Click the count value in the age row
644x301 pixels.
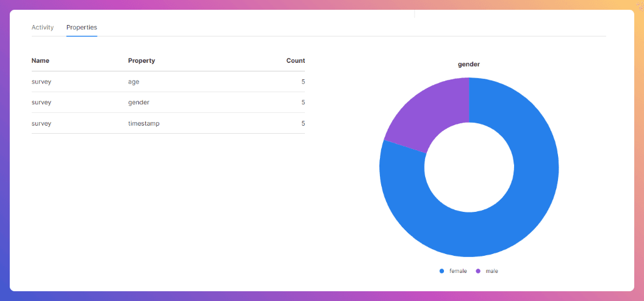point(303,82)
